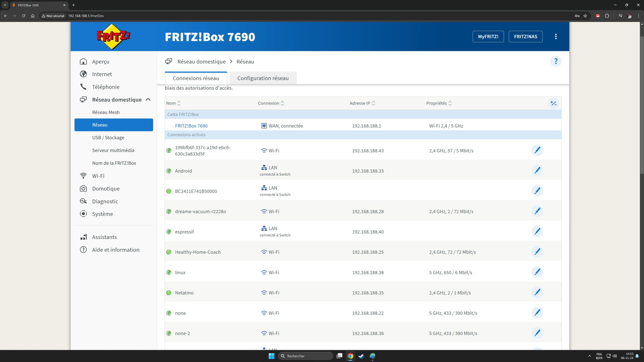This screenshot has height=362, width=644.
Task: Select Réseau submenu item
Action: click(114, 125)
